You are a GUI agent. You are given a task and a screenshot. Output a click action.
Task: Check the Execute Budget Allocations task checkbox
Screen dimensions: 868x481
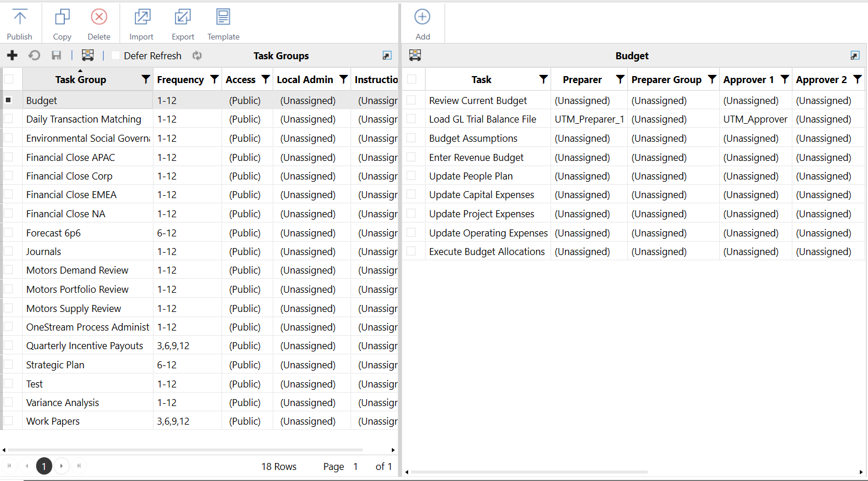tap(412, 251)
